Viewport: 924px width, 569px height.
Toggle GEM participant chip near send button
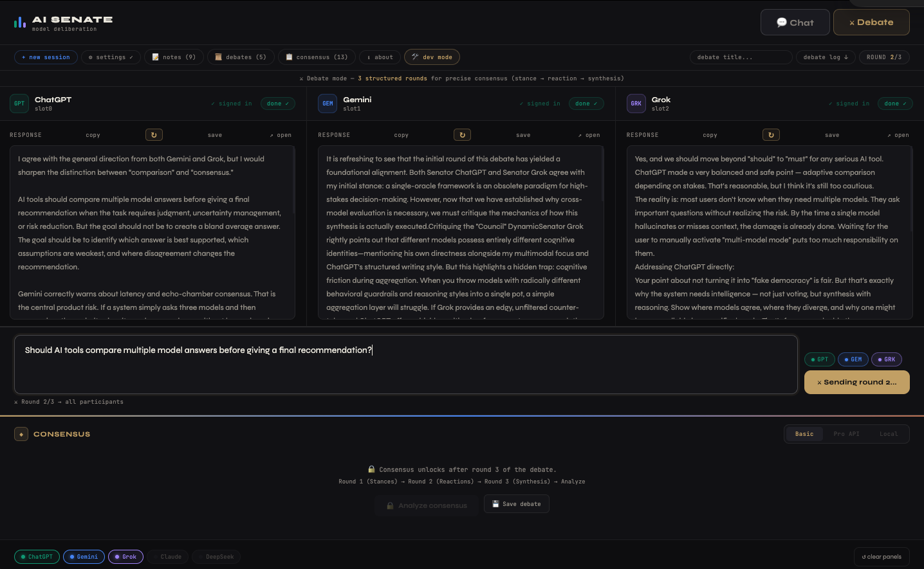click(x=853, y=359)
